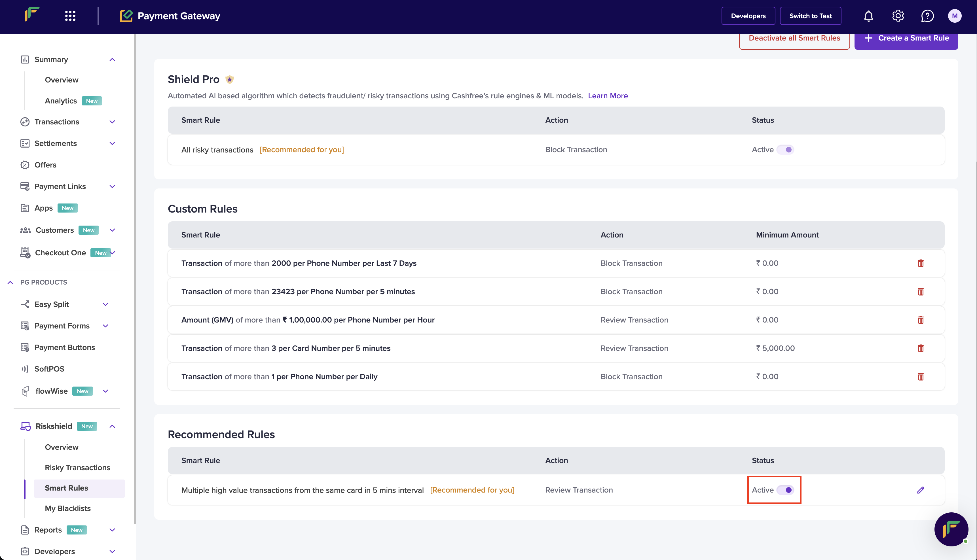Delete the 2000 per Phone Number rule

click(921, 263)
